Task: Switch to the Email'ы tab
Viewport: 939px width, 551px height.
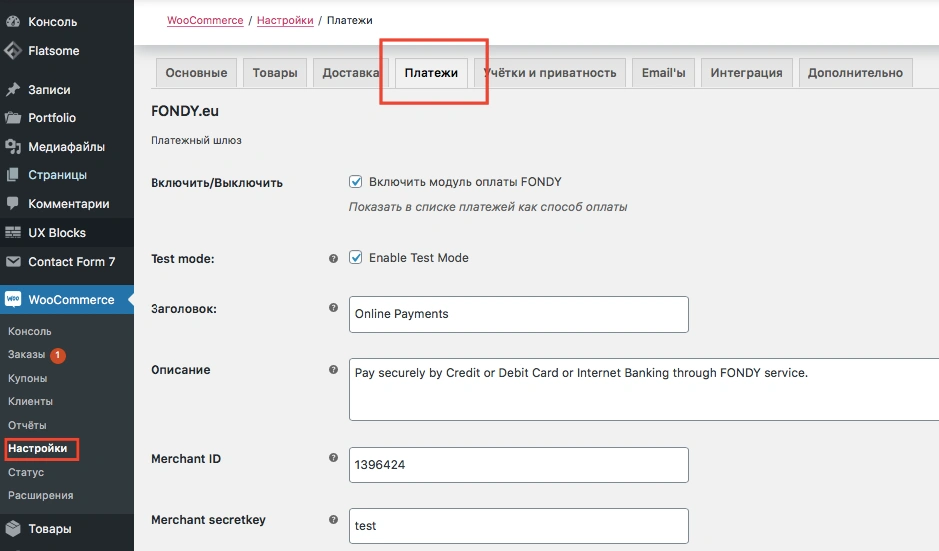Action: (x=664, y=72)
